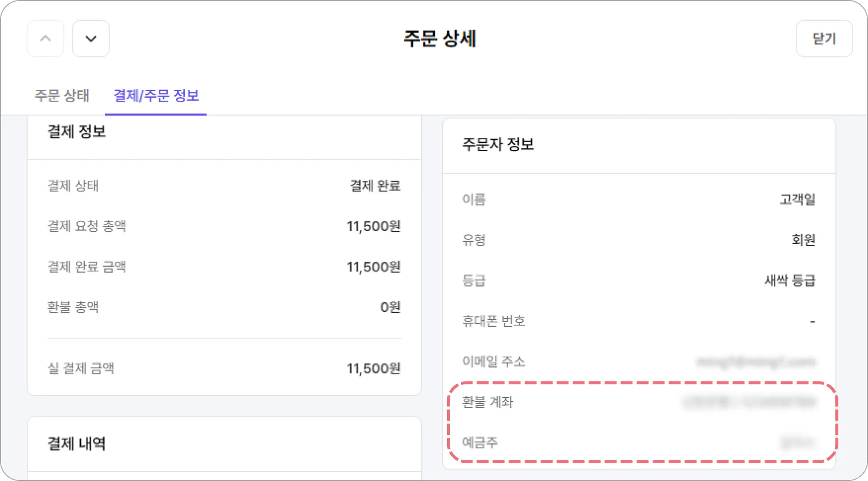Image resolution: width=868 pixels, height=481 pixels.
Task: Click the blurred 환불 계좌 account value
Action: [x=749, y=402]
